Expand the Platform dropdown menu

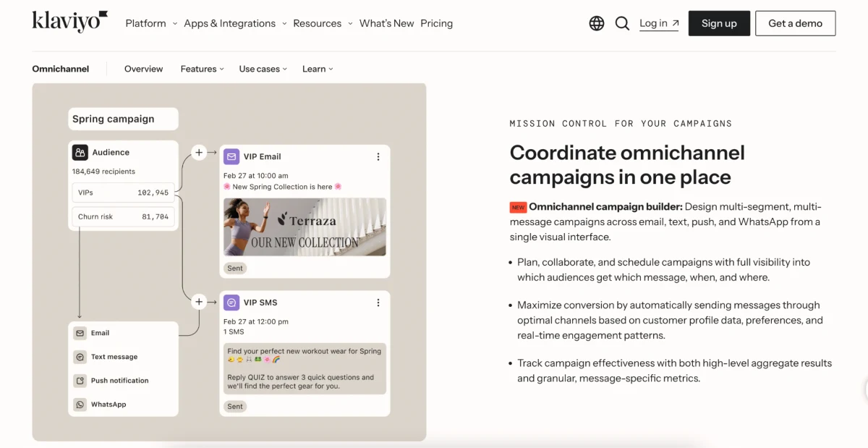pyautogui.click(x=151, y=23)
